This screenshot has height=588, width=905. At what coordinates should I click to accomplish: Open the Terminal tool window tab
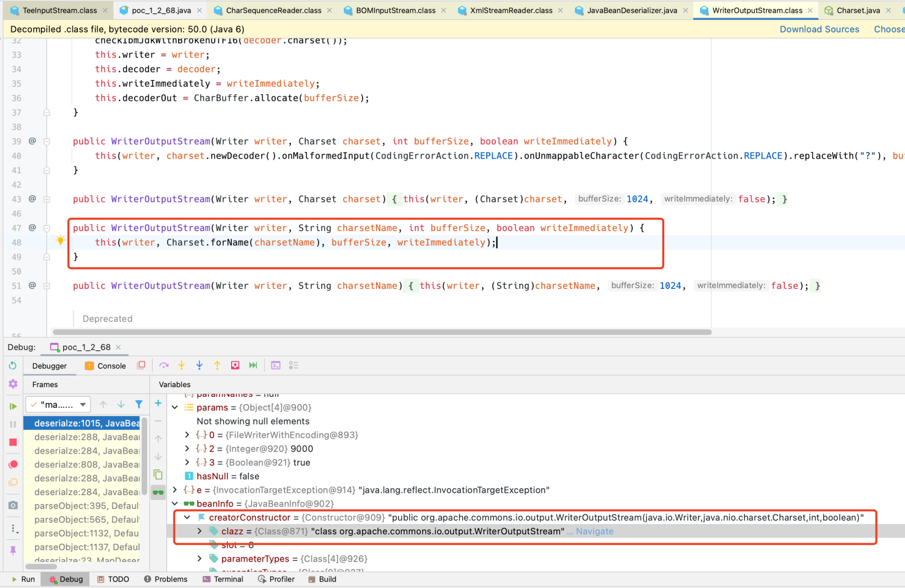pos(223,579)
